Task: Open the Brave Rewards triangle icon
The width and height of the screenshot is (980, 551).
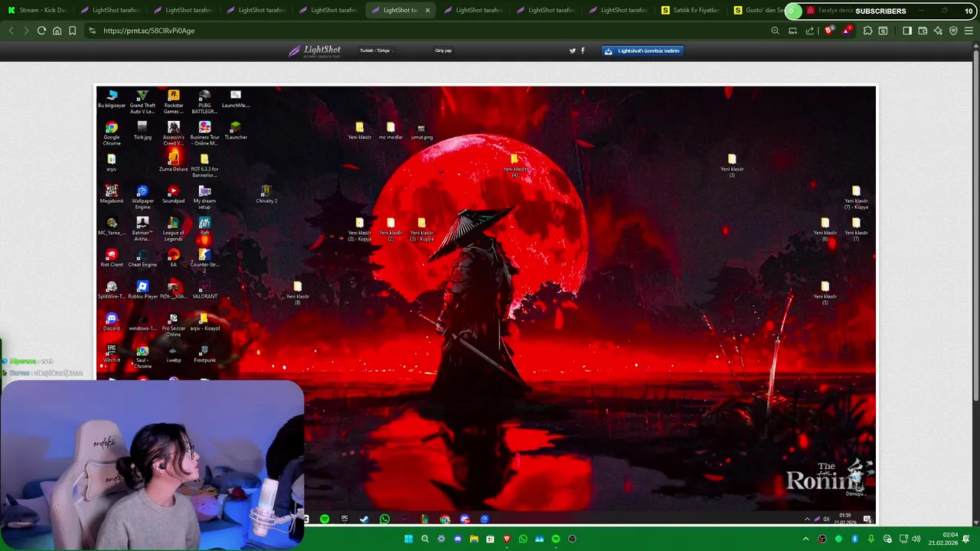Action: click(847, 31)
